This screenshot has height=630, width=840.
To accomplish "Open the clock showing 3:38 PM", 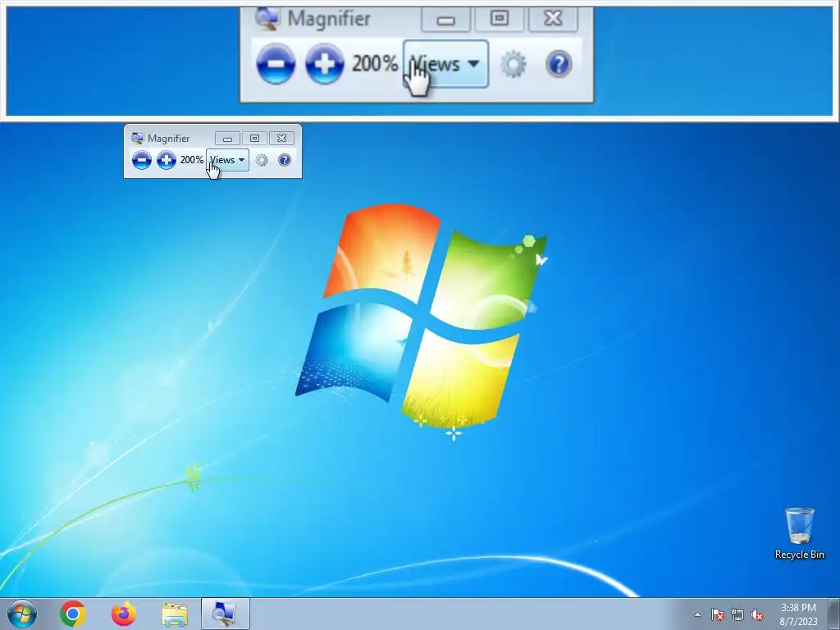I will point(798,614).
